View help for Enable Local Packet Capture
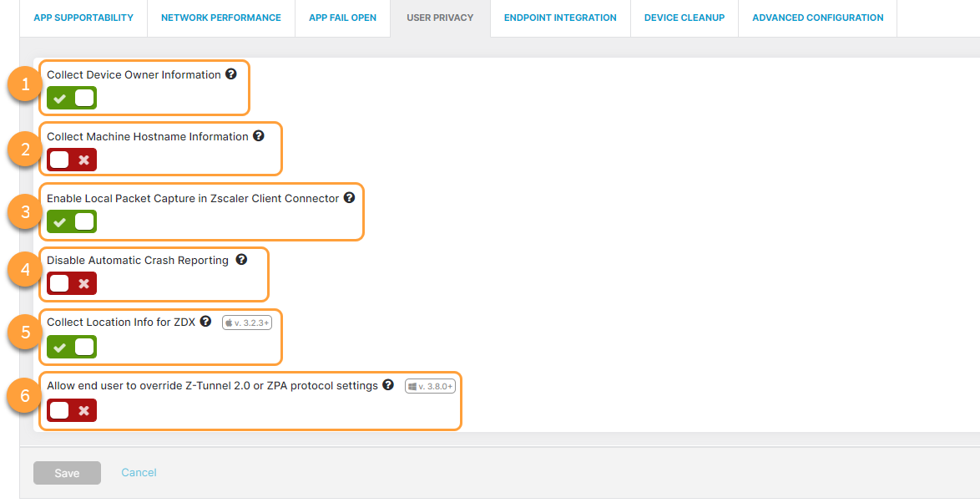This screenshot has width=980, height=503. [349, 198]
